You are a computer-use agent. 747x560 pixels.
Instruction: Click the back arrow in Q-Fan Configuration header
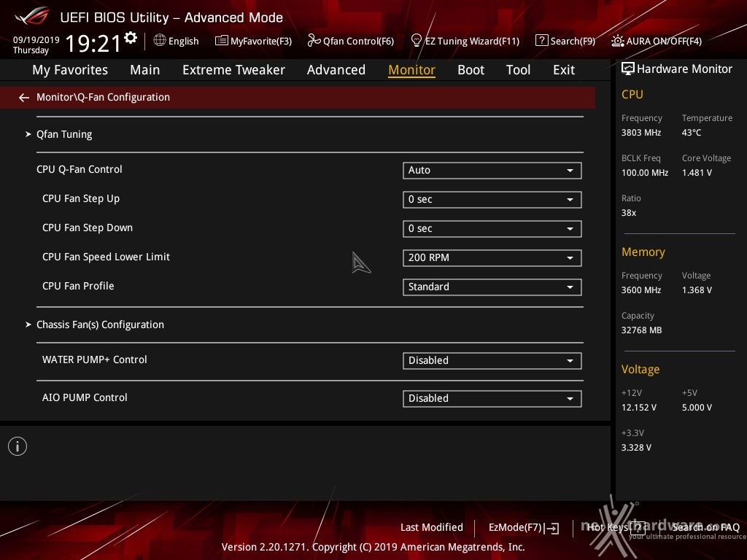click(x=24, y=98)
